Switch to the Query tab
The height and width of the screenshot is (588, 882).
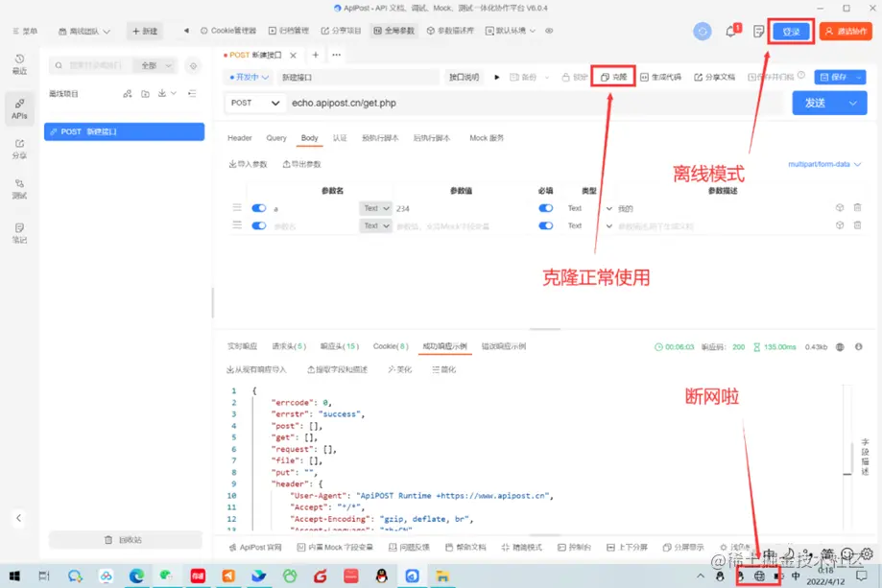pyautogui.click(x=276, y=138)
